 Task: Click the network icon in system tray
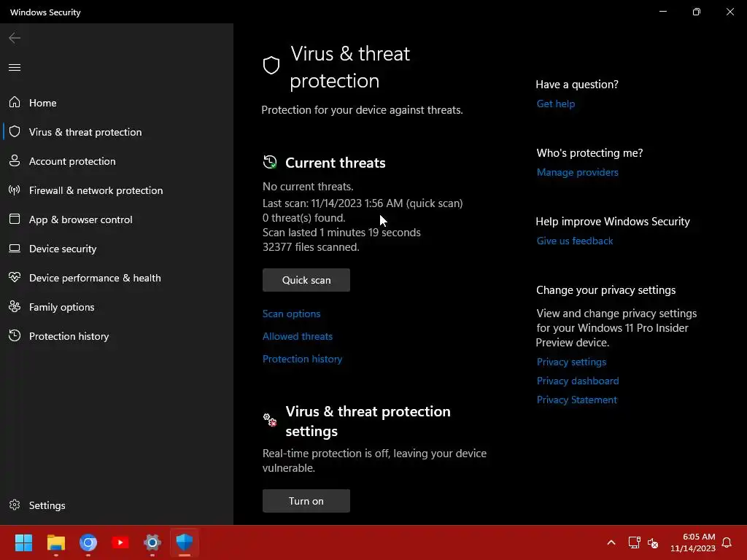tap(634, 542)
